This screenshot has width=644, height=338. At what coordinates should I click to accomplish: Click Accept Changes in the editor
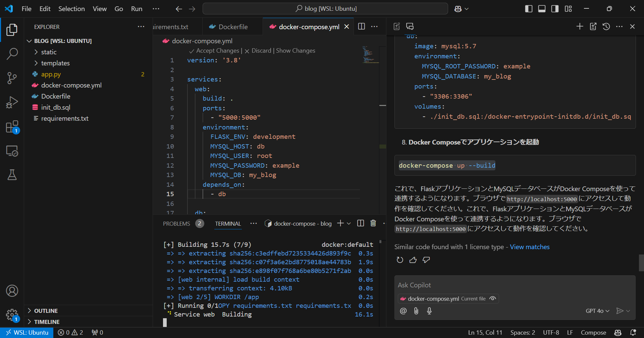217,51
